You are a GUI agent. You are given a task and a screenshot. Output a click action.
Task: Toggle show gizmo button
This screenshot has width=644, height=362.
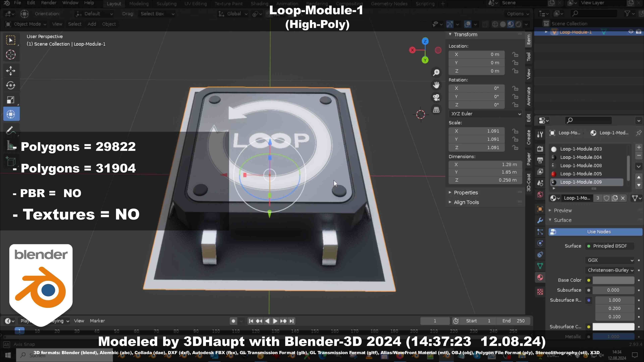[x=450, y=24]
